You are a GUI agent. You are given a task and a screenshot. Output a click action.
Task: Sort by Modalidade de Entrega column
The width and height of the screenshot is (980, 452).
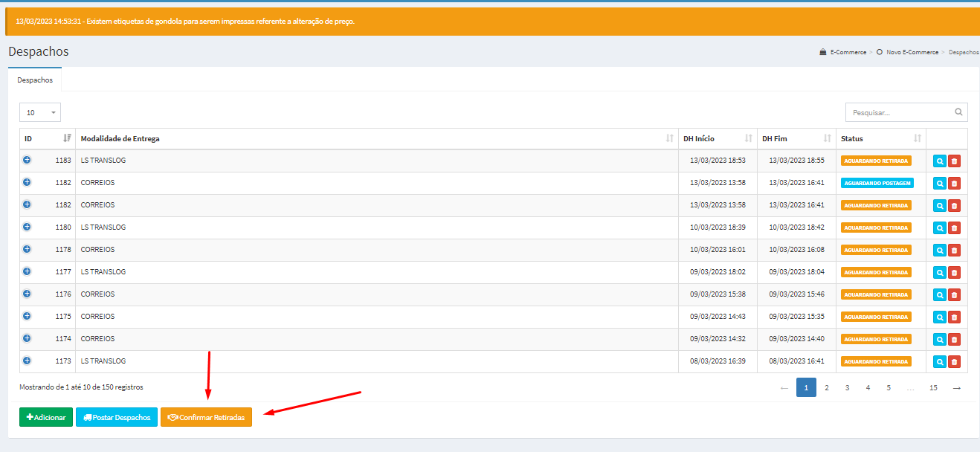coord(377,139)
